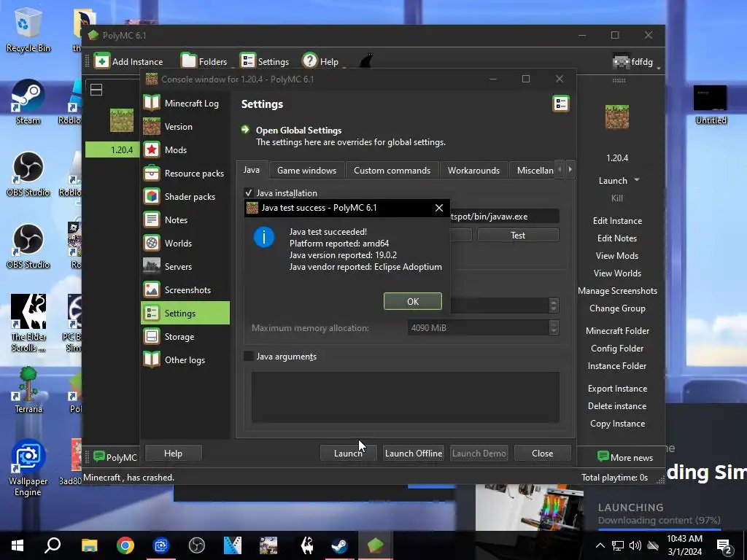Toggle the Java arguments checkbox
The height and width of the screenshot is (560, 747).
[249, 356]
